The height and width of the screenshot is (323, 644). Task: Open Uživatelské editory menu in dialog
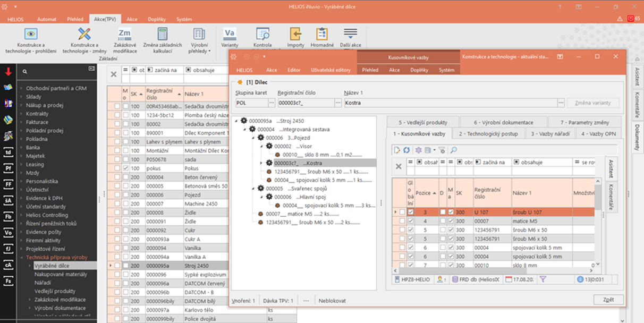tap(331, 70)
